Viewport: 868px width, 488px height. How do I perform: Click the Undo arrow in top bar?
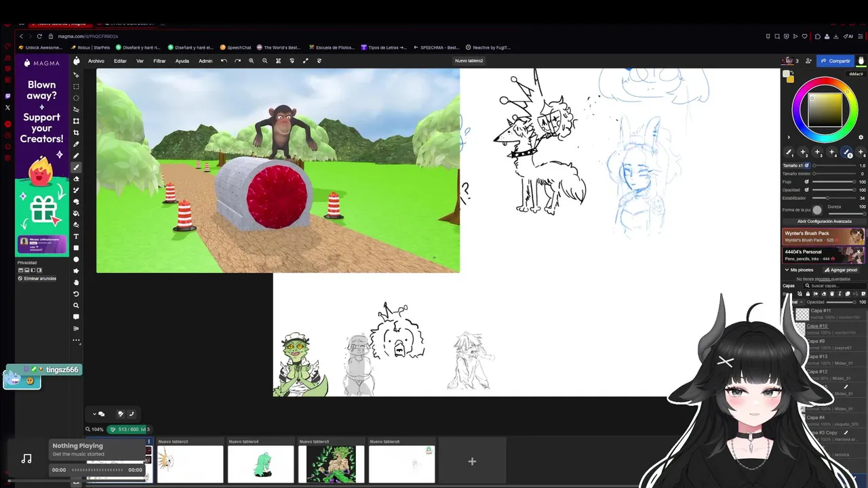click(x=224, y=61)
